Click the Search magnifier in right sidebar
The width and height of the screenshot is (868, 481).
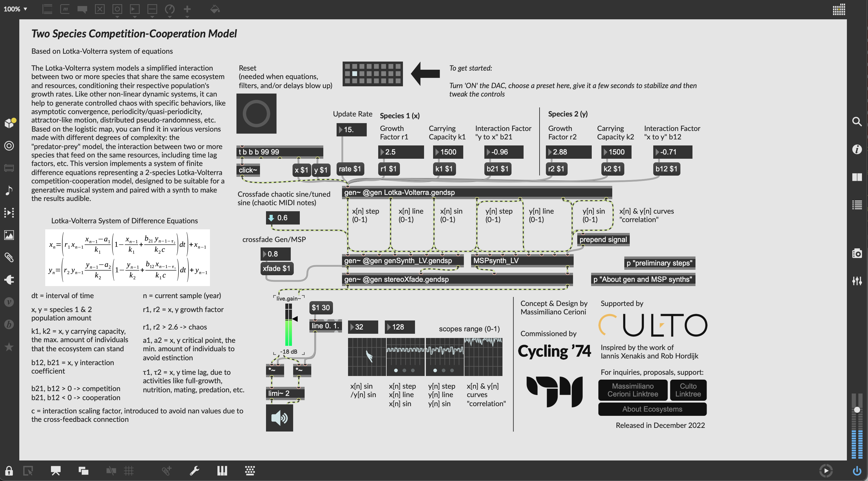(857, 121)
